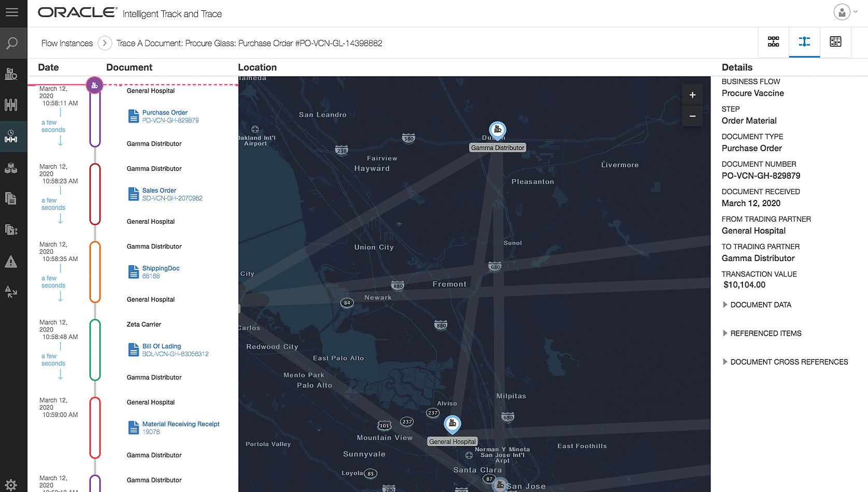This screenshot has height=492, width=868.
Task: Go back to Flow Instances breadcrumb
Action: pos(67,44)
